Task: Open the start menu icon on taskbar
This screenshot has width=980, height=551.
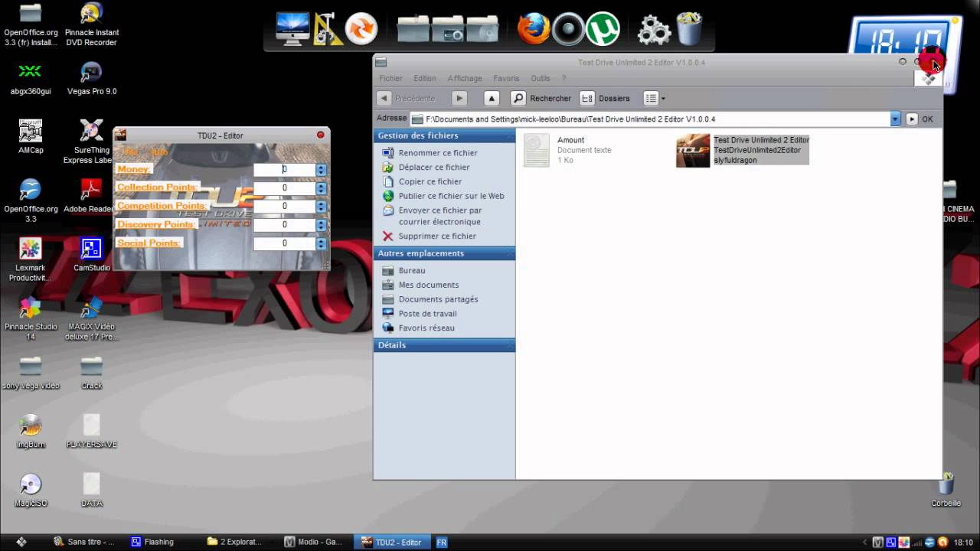Action: click(21, 542)
